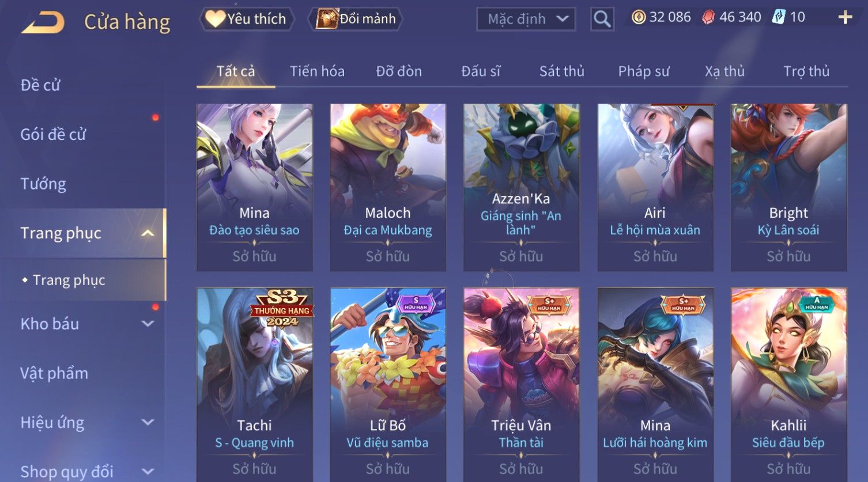Tap the blue voucher ticket icon
Screen dimensions: 868x482
coord(779,17)
